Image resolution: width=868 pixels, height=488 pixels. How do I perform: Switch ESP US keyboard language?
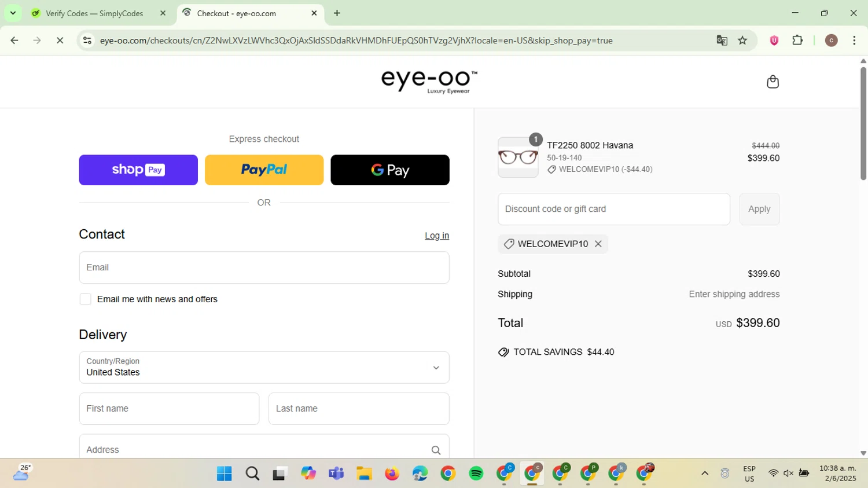(x=749, y=474)
